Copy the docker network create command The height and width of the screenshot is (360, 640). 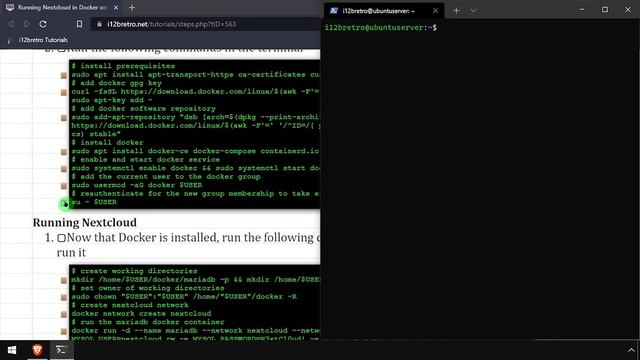pyautogui.click(x=64, y=314)
